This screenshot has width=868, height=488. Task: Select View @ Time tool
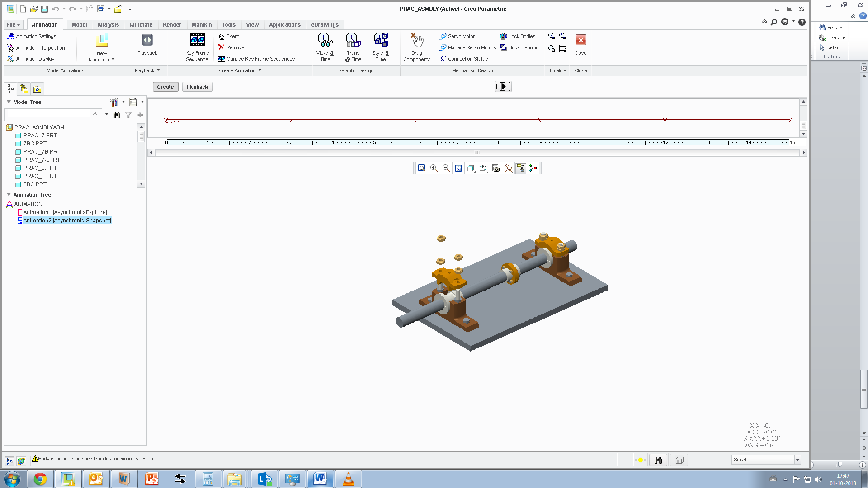point(325,47)
